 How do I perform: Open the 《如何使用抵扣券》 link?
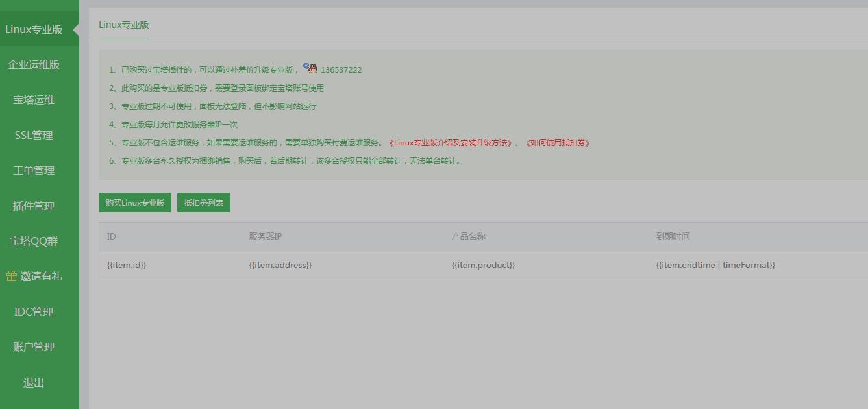pyautogui.click(x=558, y=143)
